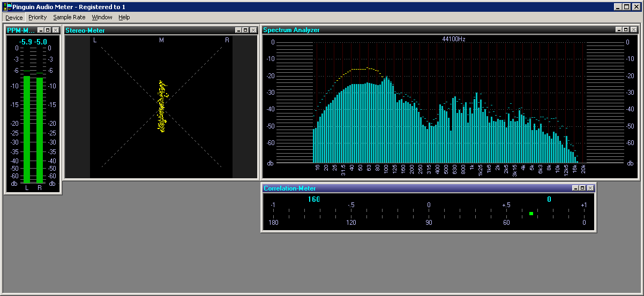Maximize the Spectrum Analyzer window

[626, 30]
